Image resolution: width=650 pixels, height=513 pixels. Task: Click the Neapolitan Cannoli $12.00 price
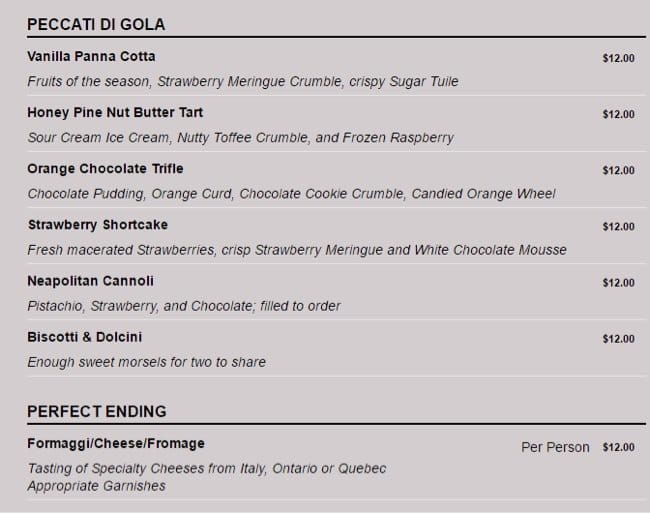pos(618,283)
